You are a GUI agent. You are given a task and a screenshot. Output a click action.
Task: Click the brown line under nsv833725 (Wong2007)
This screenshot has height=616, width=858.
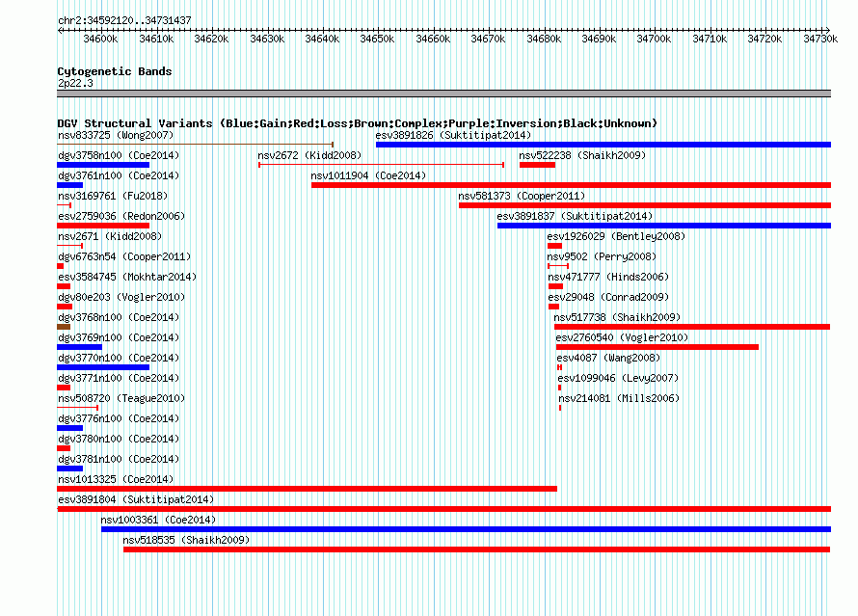(x=196, y=145)
